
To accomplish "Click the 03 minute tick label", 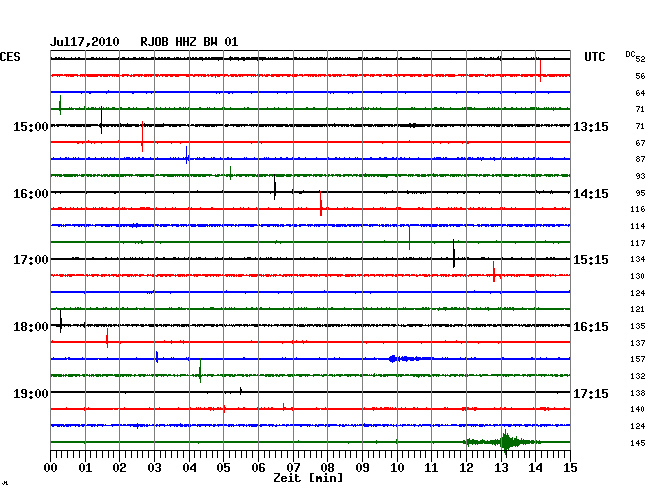I will pyautogui.click(x=154, y=467).
